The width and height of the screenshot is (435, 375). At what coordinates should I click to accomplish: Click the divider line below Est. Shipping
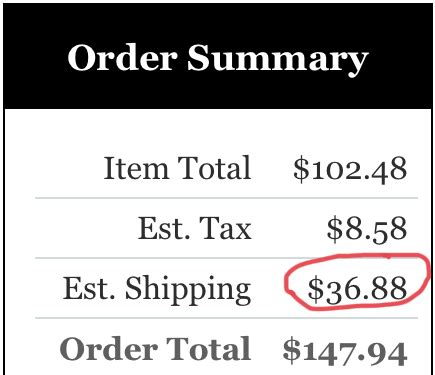(x=226, y=318)
